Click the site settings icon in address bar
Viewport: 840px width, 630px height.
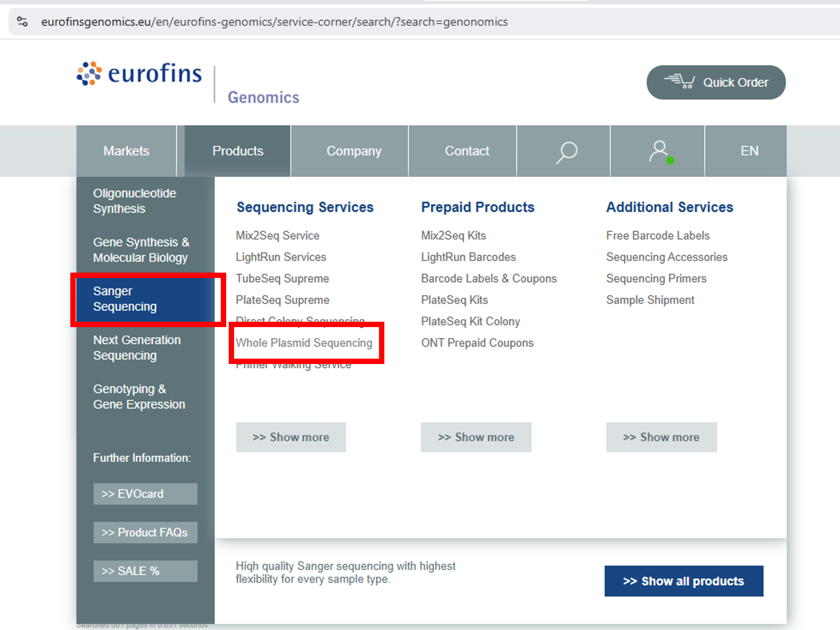(x=22, y=22)
